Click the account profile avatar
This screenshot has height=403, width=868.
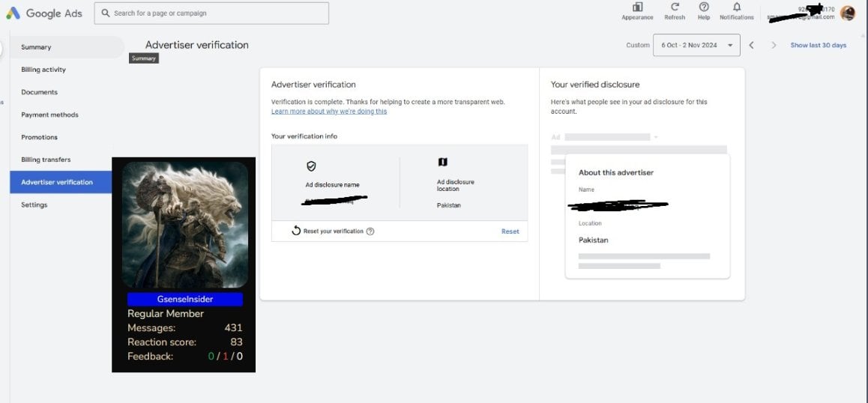848,13
